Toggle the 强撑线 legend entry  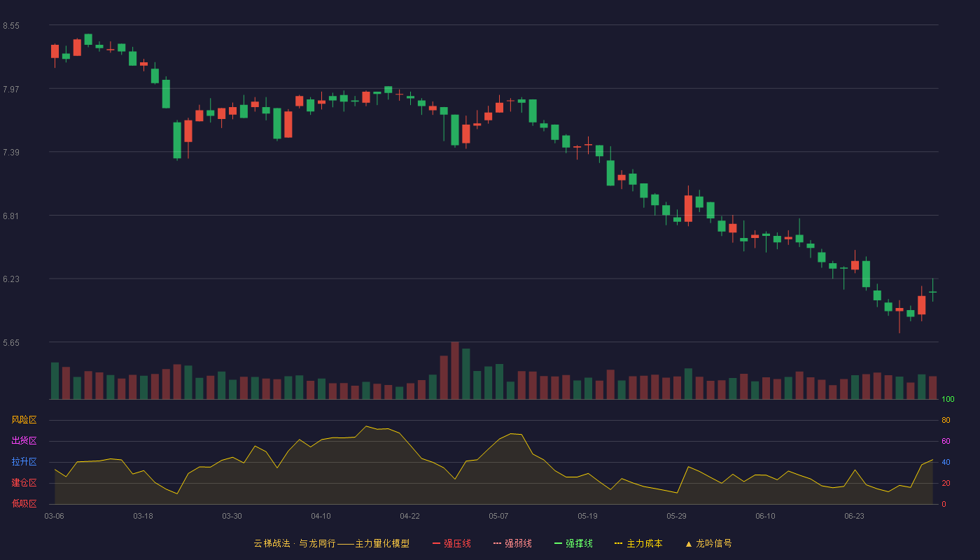click(x=573, y=543)
